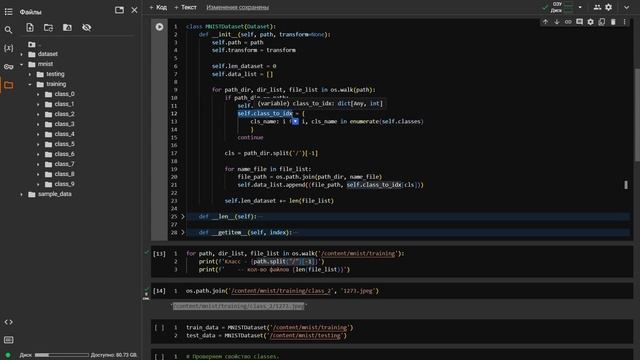Mount Google Drive icon
This screenshot has height=360, width=640.
67,27
